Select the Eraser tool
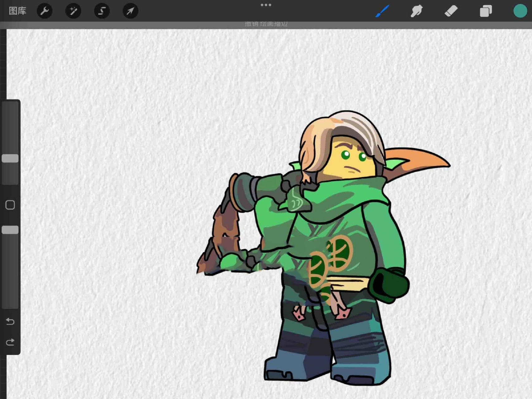The height and width of the screenshot is (399, 532). pyautogui.click(x=451, y=11)
